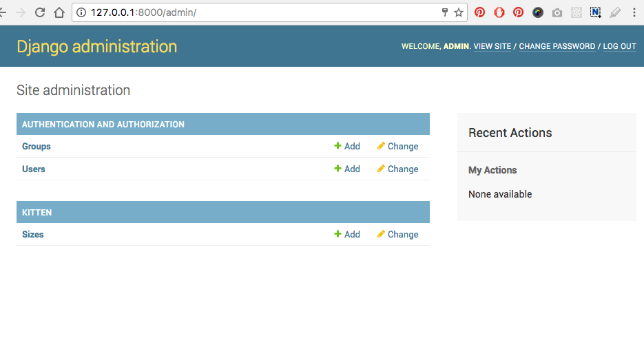Viewport: 644px width, 358px height.
Task: Click the ADMIN username in welcome text
Action: click(x=456, y=46)
